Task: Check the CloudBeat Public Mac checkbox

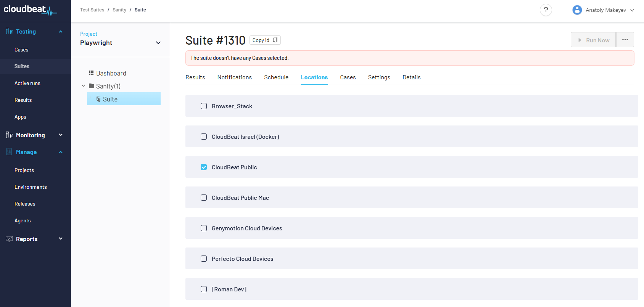Action: click(x=204, y=198)
